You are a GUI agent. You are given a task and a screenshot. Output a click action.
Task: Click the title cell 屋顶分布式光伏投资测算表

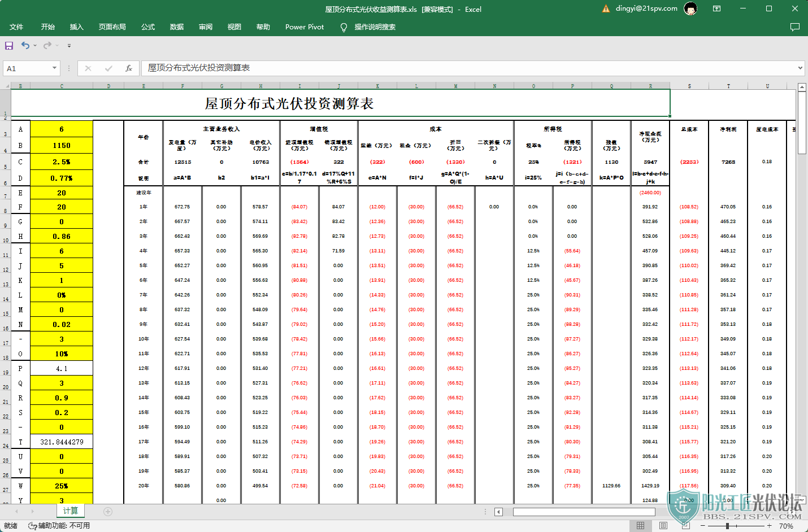341,103
